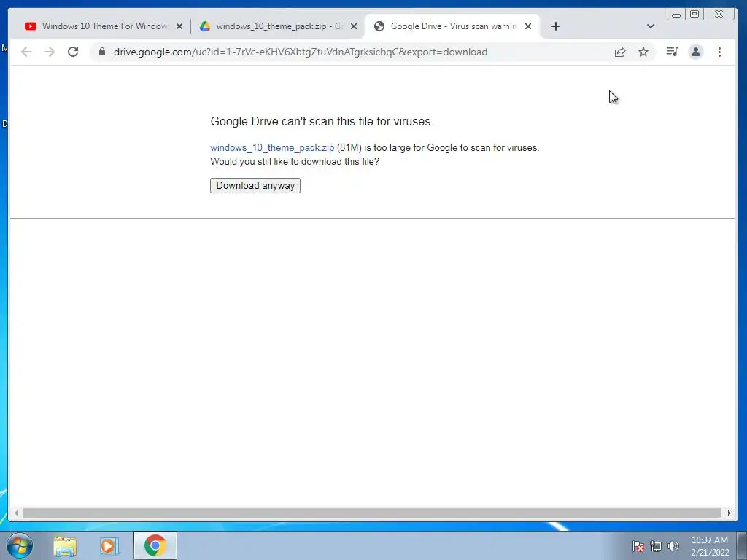Open the Windows Start menu
Viewport: 747px width, 560px height.
pyautogui.click(x=20, y=545)
